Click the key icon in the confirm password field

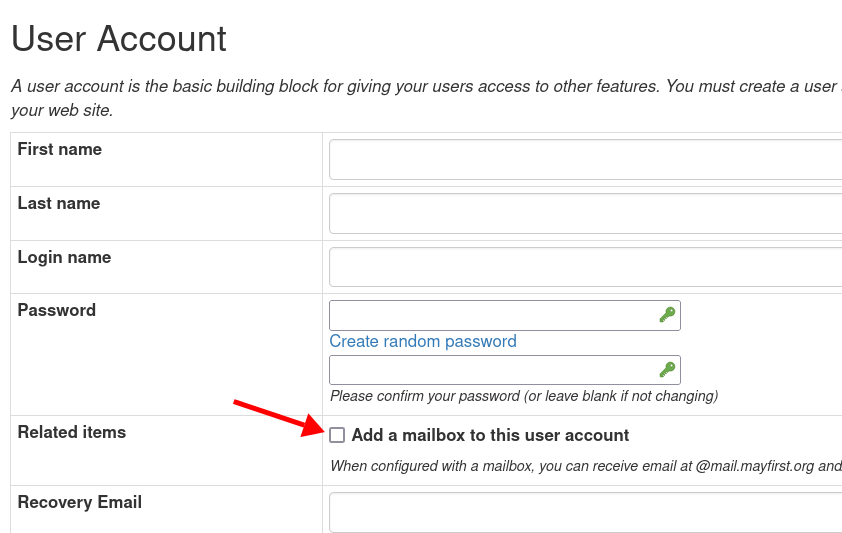(x=667, y=370)
